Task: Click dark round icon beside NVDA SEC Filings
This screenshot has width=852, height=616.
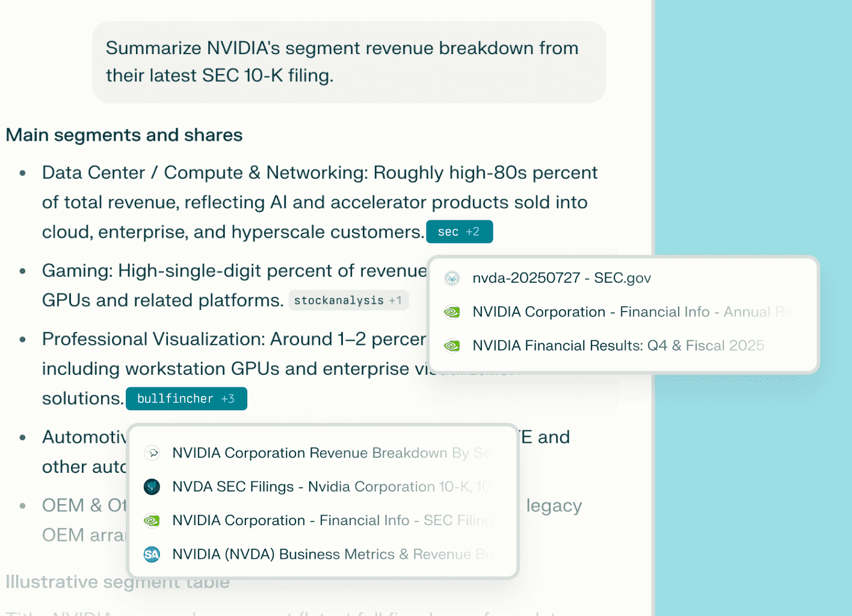Action: [x=152, y=487]
